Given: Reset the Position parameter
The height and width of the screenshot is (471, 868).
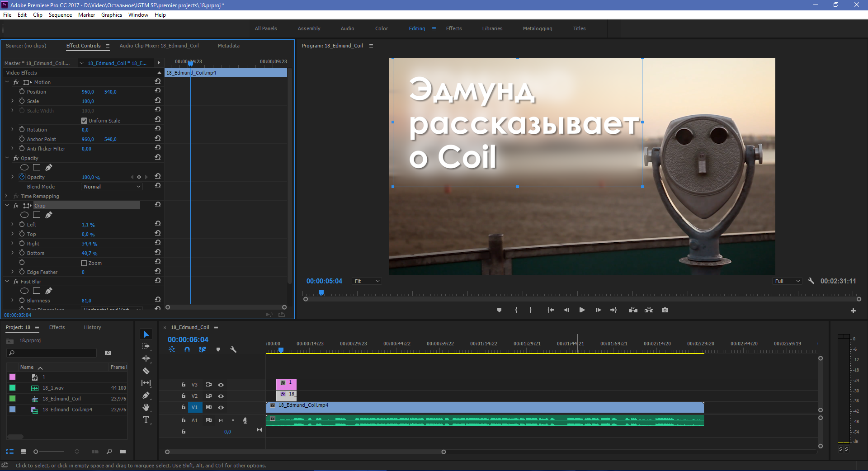Looking at the screenshot, I should [x=158, y=91].
